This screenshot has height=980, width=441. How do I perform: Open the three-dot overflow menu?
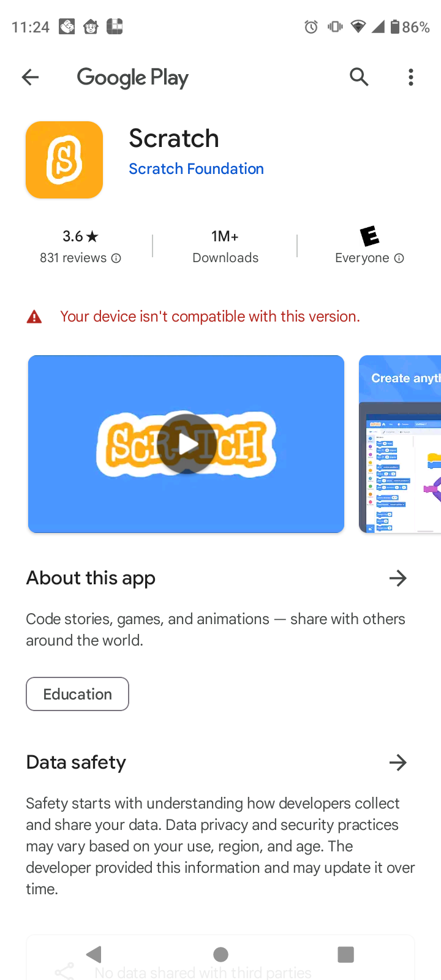[x=411, y=77]
